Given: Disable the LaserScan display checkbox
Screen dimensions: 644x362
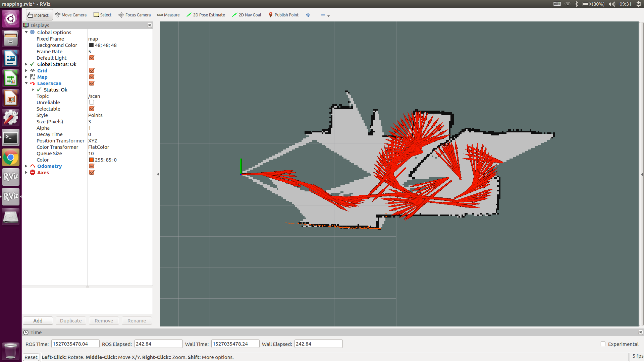Looking at the screenshot, I should click(x=92, y=83).
